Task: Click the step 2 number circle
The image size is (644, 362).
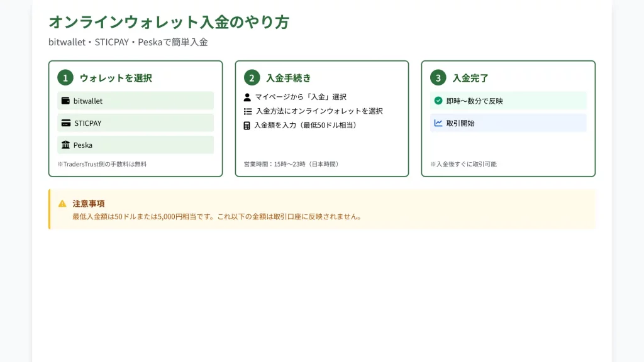Action: coord(252,78)
